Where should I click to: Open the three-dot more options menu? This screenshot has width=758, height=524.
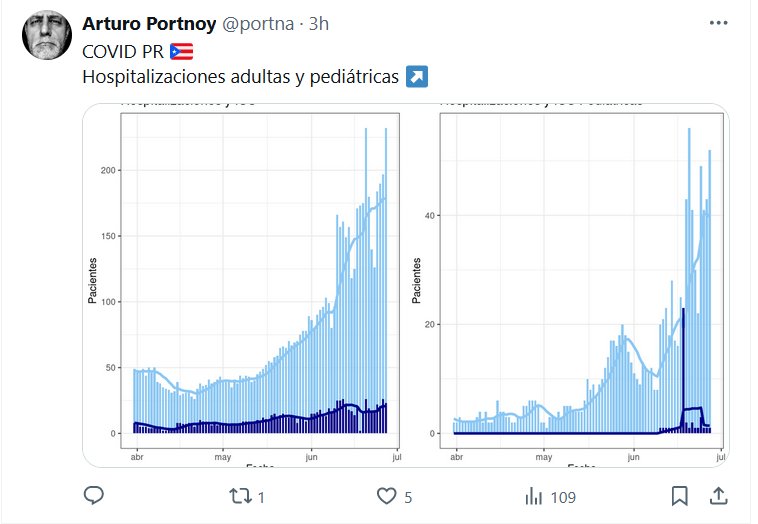(718, 24)
